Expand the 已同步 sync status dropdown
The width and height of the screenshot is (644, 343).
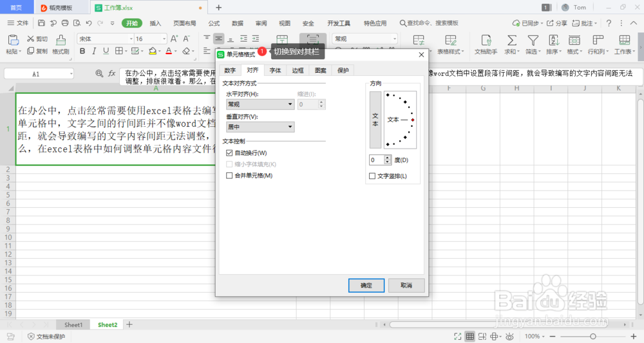click(x=542, y=23)
